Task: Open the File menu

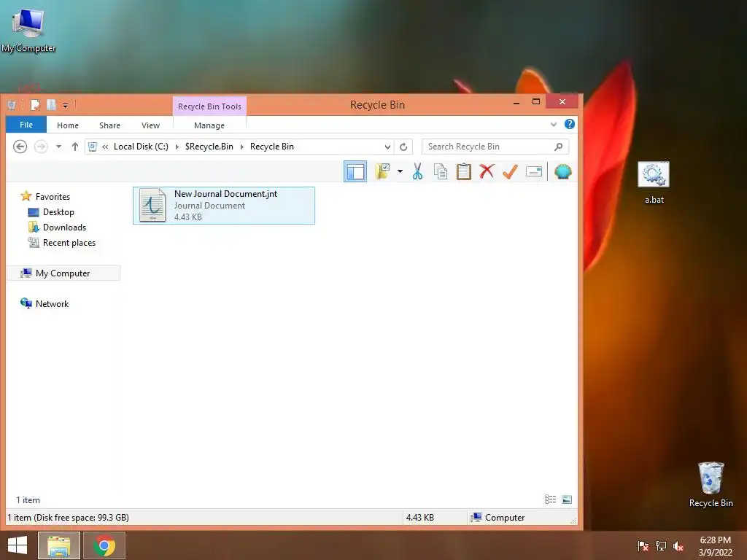Action: click(x=26, y=125)
